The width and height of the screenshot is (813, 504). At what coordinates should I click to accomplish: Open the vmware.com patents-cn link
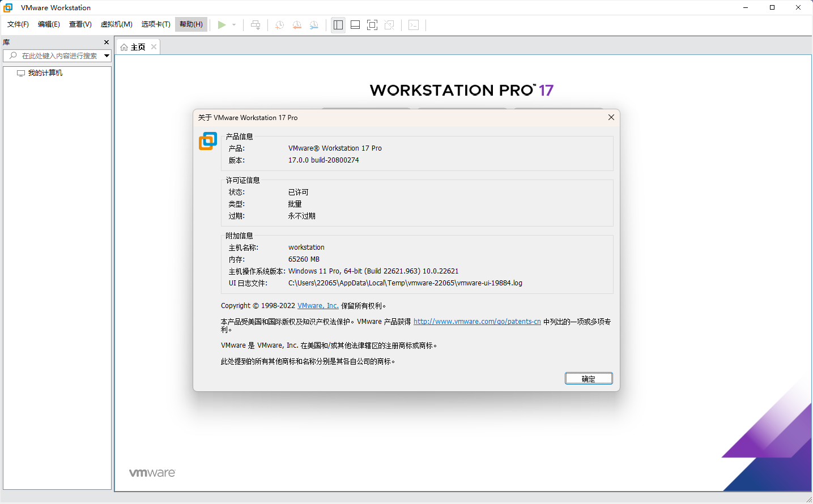[477, 322]
